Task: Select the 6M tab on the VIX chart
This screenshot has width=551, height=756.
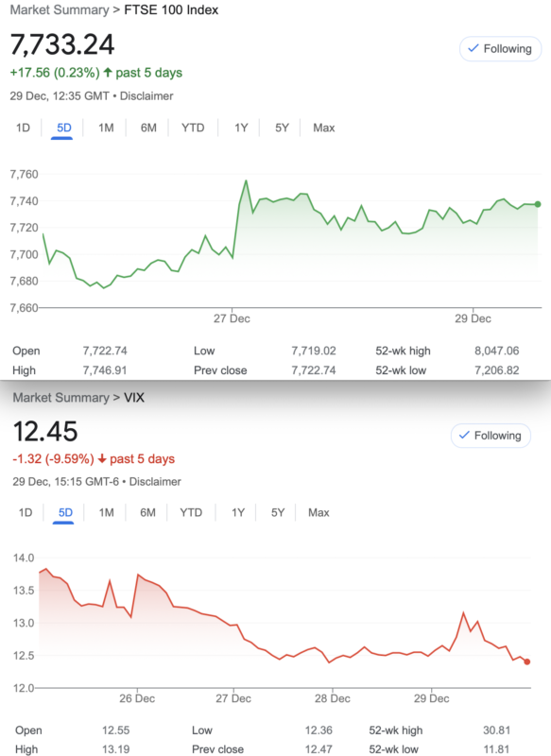Action: [x=148, y=512]
